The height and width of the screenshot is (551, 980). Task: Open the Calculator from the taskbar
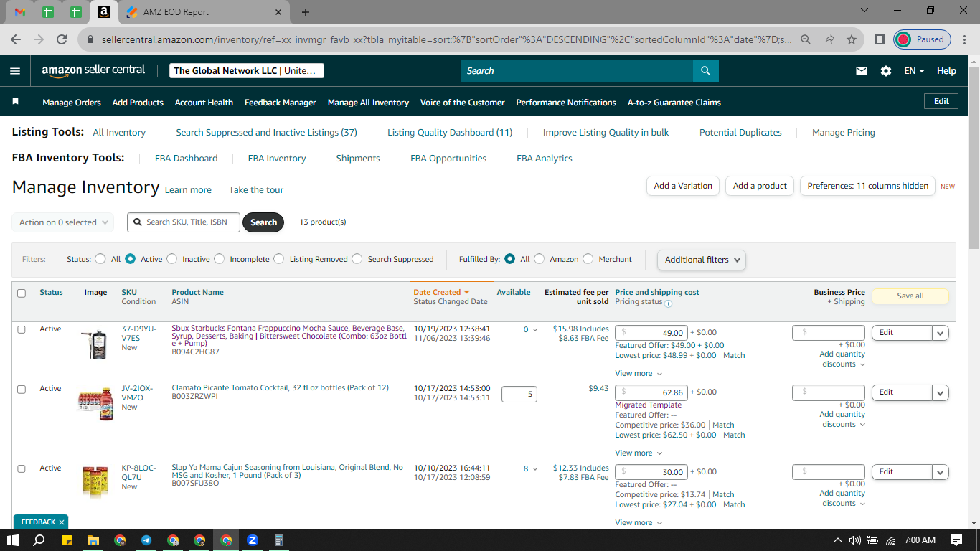tap(279, 540)
